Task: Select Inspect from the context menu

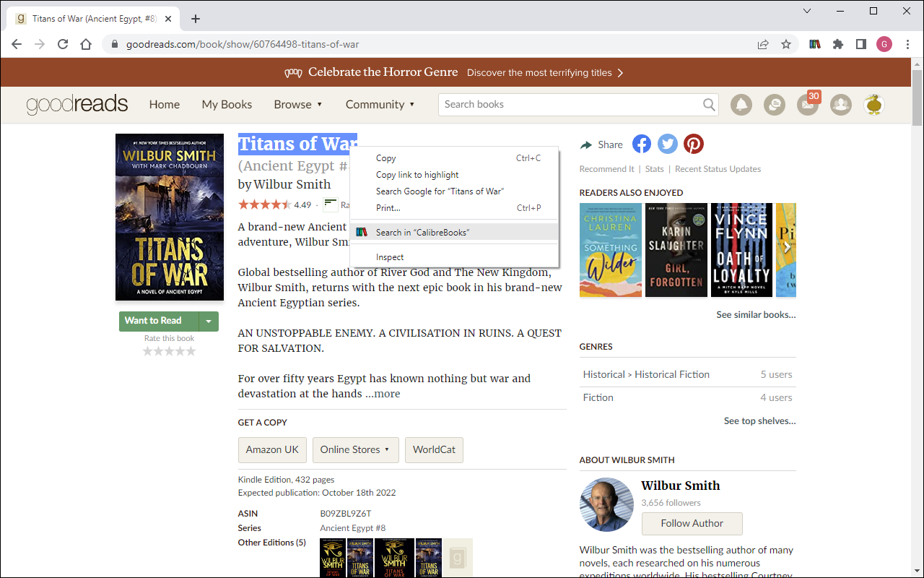Action: tap(454, 257)
